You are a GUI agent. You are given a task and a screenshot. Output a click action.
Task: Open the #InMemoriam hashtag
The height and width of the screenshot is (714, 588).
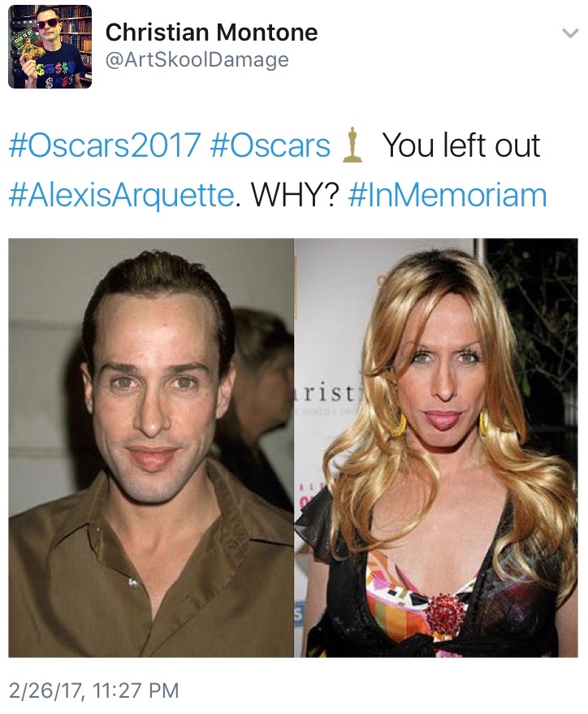click(447, 195)
